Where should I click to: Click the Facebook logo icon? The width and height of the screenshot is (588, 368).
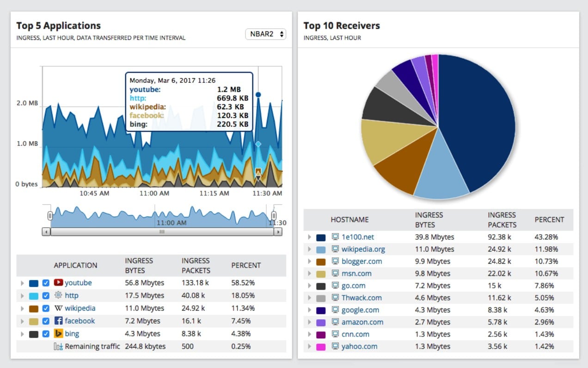pos(58,321)
